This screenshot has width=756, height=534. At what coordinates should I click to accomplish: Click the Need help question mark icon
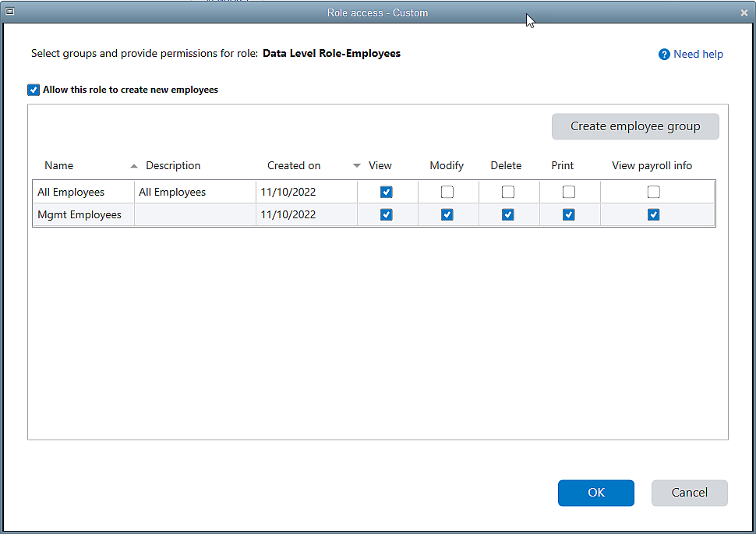tap(664, 55)
